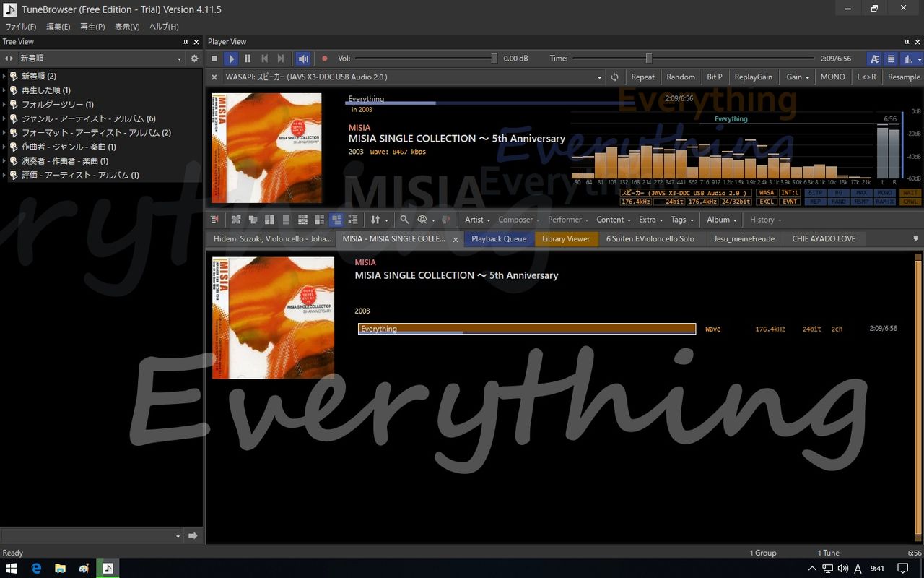The image size is (924, 578).
Task: Open Microsoft Edge from the taskbar
Action: pos(36,569)
